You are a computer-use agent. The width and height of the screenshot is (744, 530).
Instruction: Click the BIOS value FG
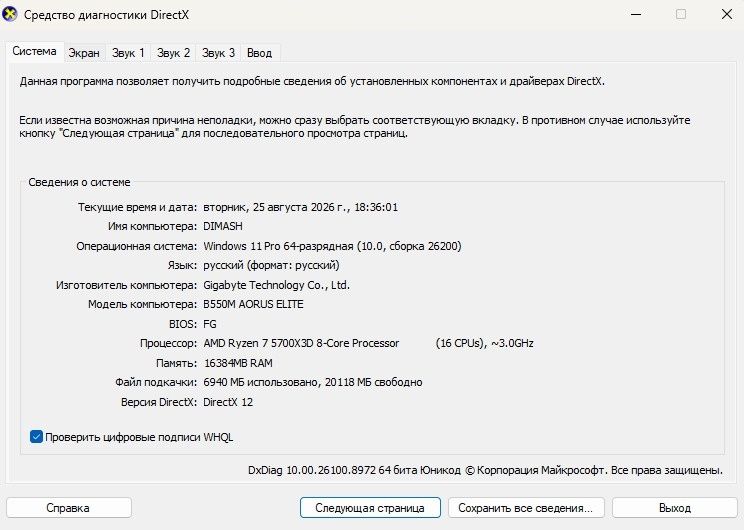point(210,324)
